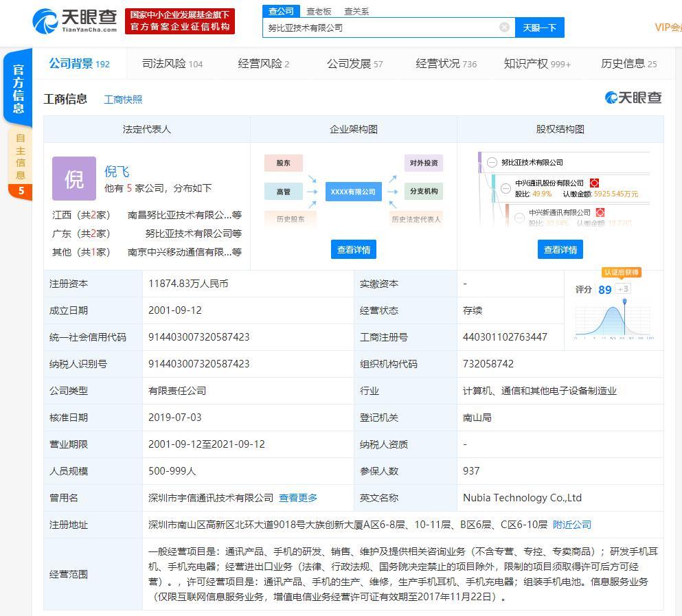The image size is (682, 616).
Task: Click the 工商注册号 value 440301102763447
Action: [x=505, y=337]
